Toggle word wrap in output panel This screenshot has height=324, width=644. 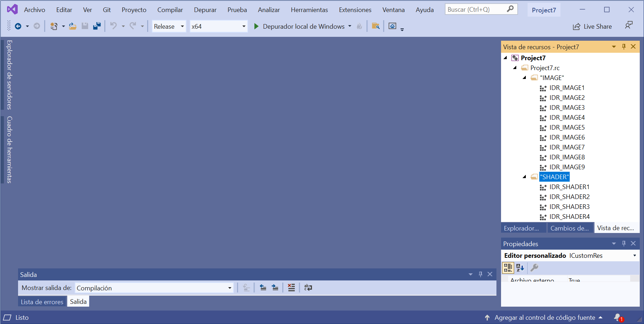(x=308, y=288)
